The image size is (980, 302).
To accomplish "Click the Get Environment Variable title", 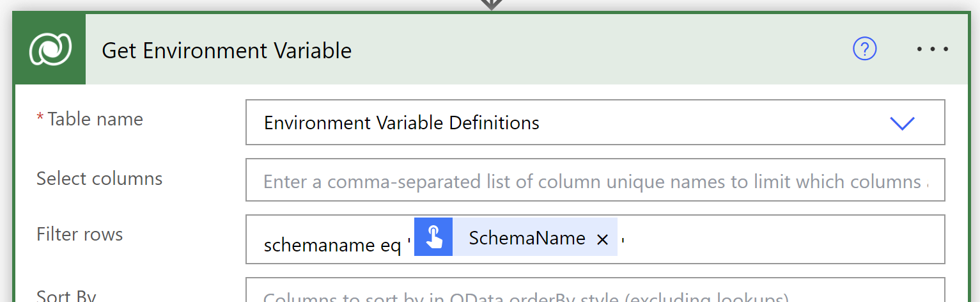I will [x=226, y=51].
